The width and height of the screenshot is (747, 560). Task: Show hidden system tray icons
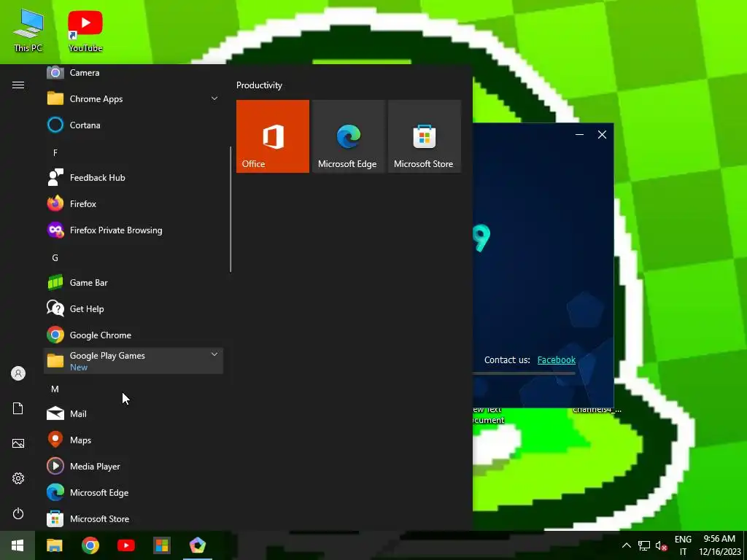tap(627, 545)
